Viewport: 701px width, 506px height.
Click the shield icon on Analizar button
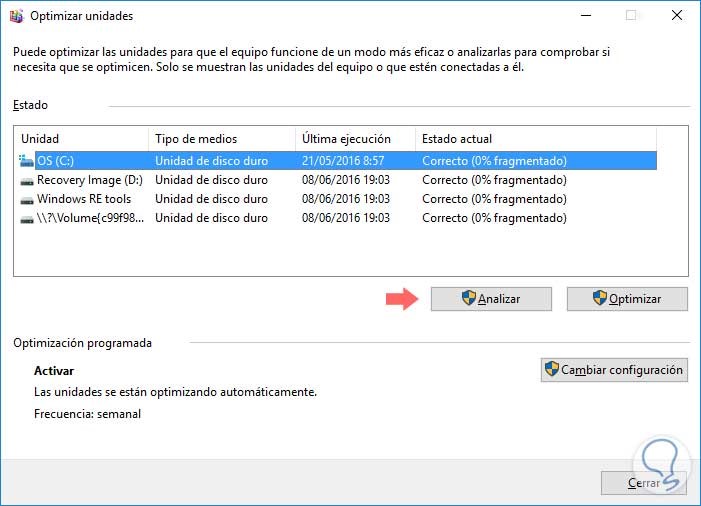point(468,298)
